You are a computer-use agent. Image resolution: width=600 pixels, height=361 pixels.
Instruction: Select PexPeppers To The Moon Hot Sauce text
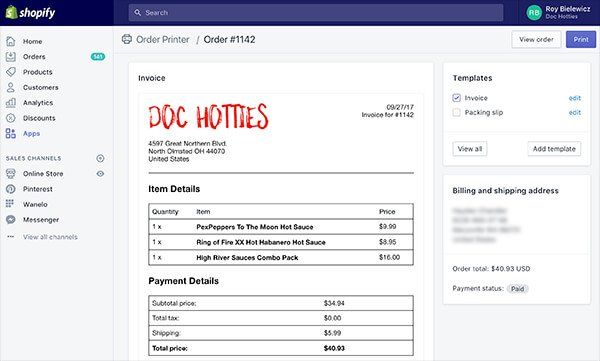point(254,227)
